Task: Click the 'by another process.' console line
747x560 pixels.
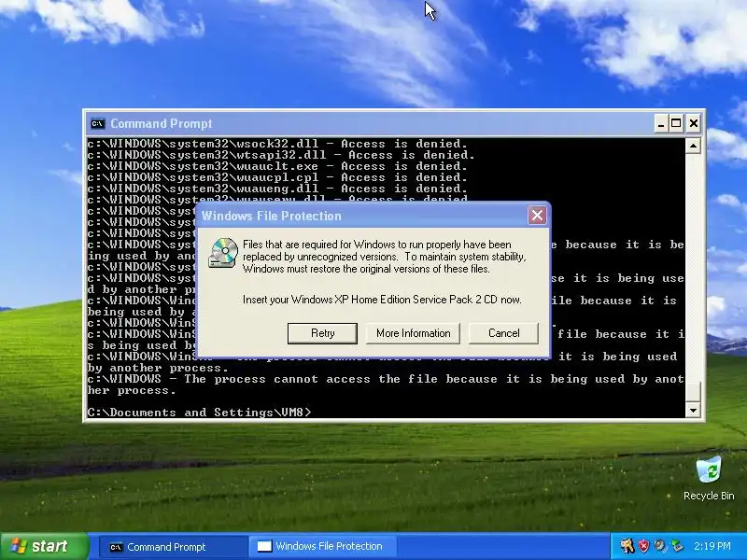Action: pos(158,368)
